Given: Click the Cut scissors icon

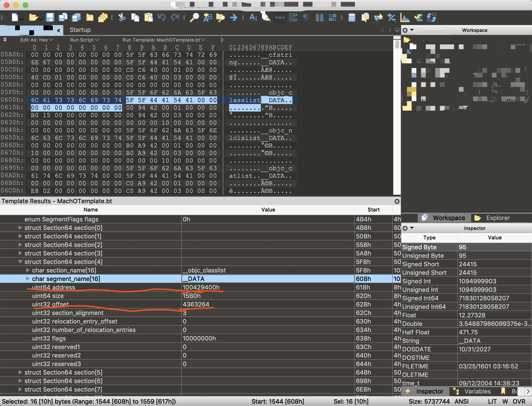Looking at the screenshot, I should click(122, 17).
